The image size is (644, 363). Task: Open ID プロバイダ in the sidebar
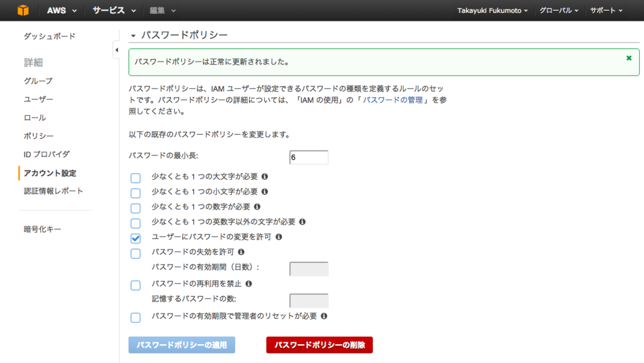pyautogui.click(x=47, y=154)
